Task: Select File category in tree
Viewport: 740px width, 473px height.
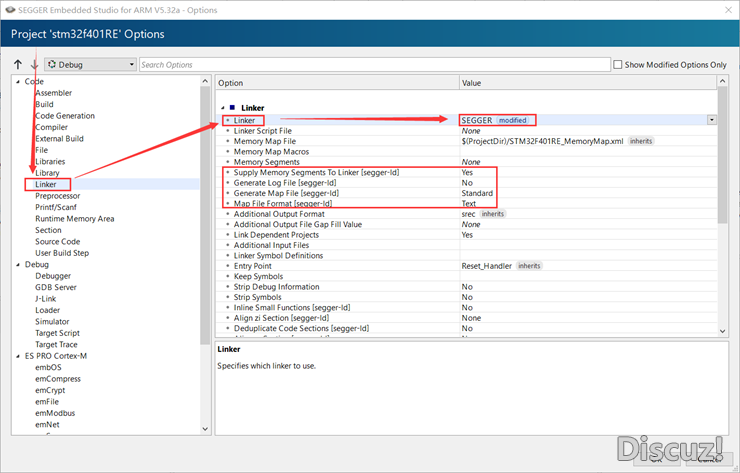Action: (x=42, y=150)
